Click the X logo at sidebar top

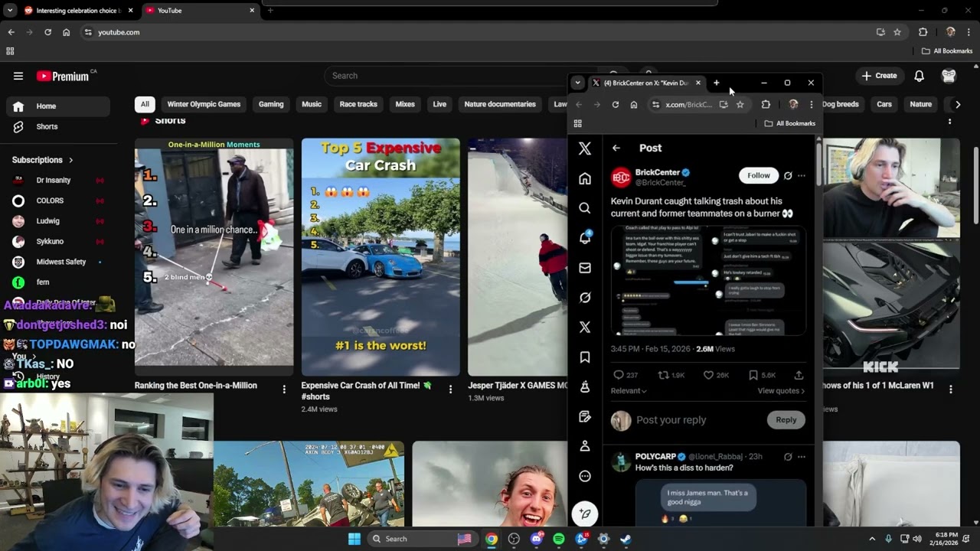585,148
